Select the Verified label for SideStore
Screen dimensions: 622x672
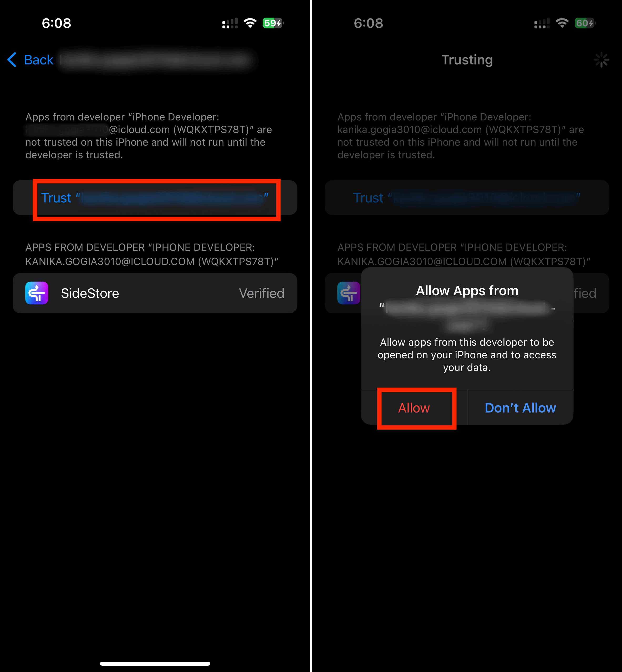coord(261,292)
